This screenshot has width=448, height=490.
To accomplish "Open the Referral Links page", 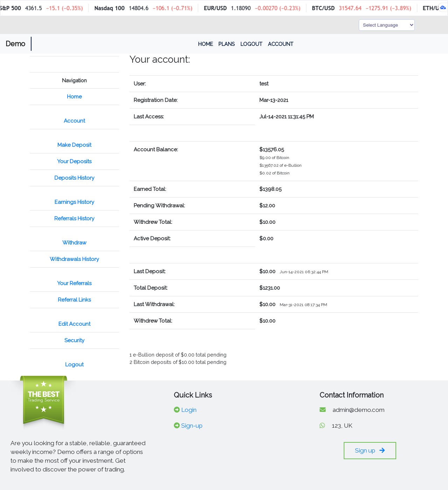I will point(74,300).
